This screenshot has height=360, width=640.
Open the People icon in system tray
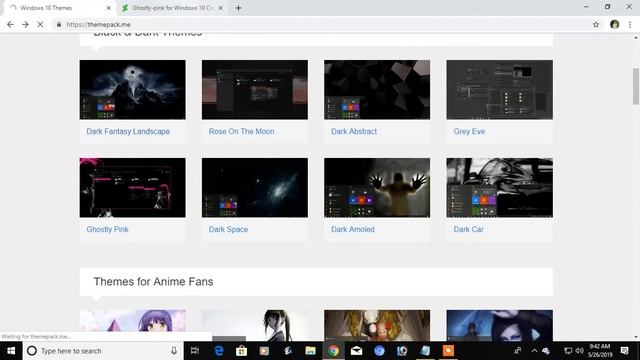point(518,351)
